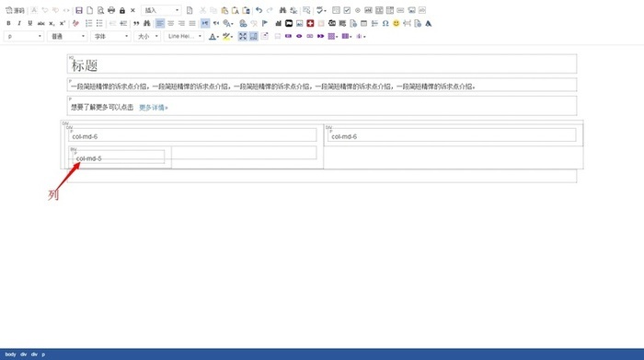Follow the 更多详情» link
The image size is (644, 360).
(154, 108)
